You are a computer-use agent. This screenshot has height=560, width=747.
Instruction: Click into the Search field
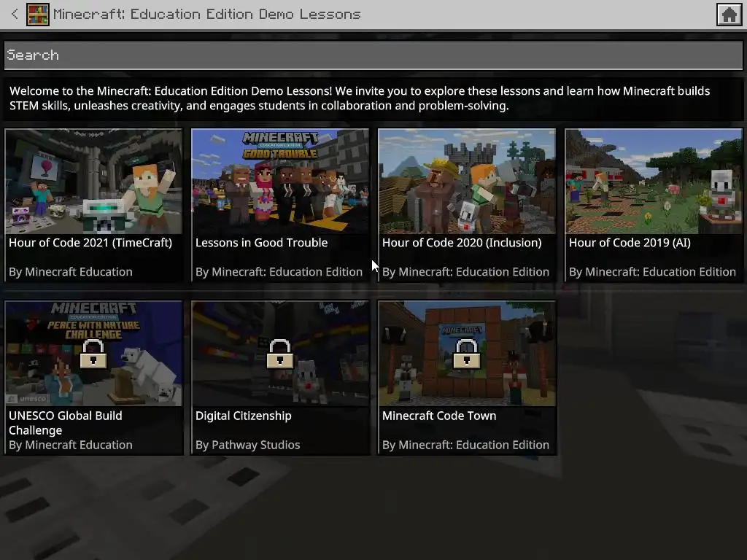373,55
